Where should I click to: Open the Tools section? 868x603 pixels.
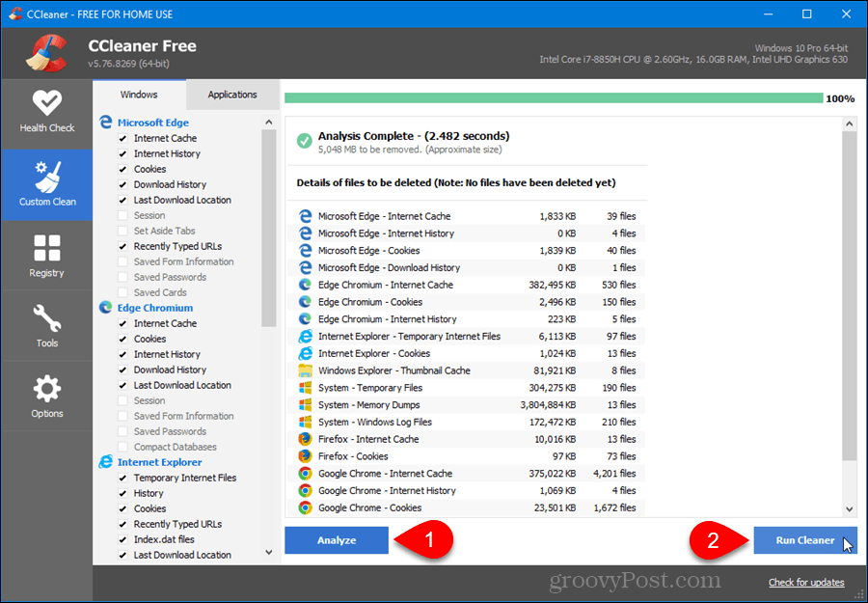pos(47,326)
